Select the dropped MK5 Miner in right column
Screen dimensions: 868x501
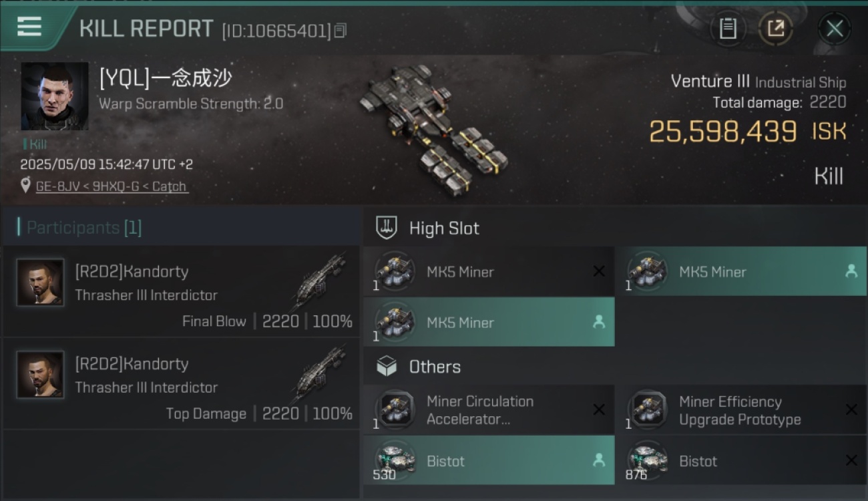[741, 272]
